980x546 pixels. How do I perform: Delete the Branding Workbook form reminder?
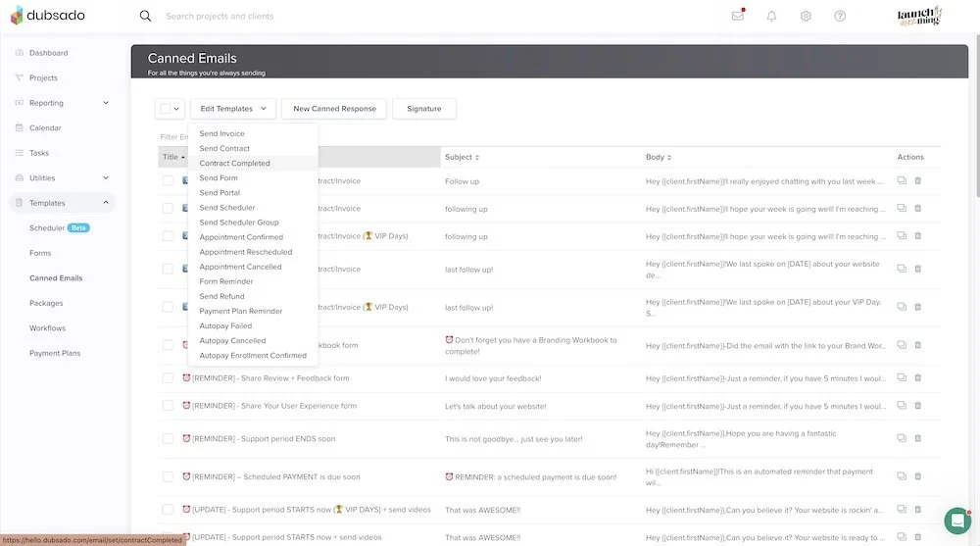pyautogui.click(x=917, y=345)
